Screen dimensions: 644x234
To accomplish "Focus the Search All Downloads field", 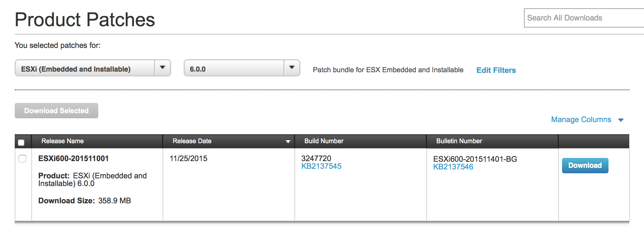I will [584, 18].
